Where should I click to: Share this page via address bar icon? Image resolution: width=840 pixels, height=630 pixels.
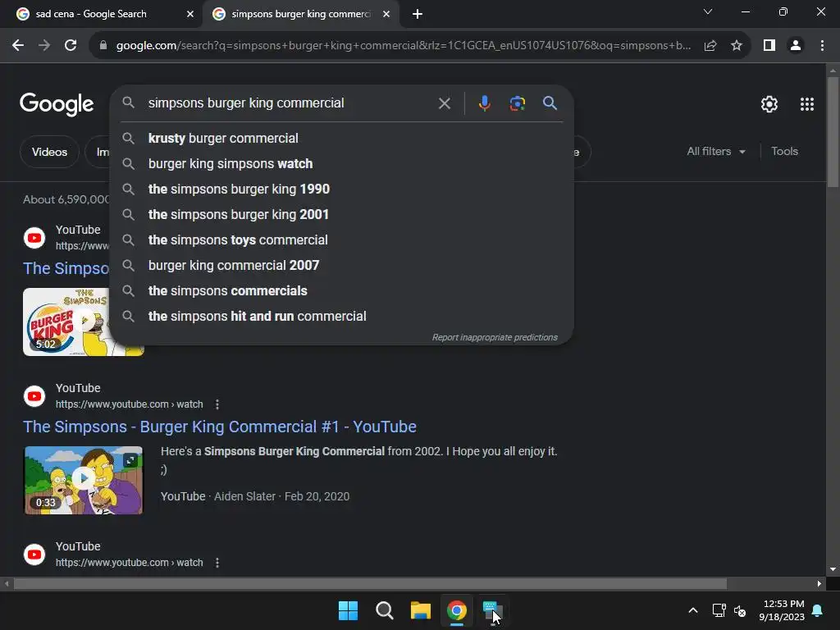(710, 46)
